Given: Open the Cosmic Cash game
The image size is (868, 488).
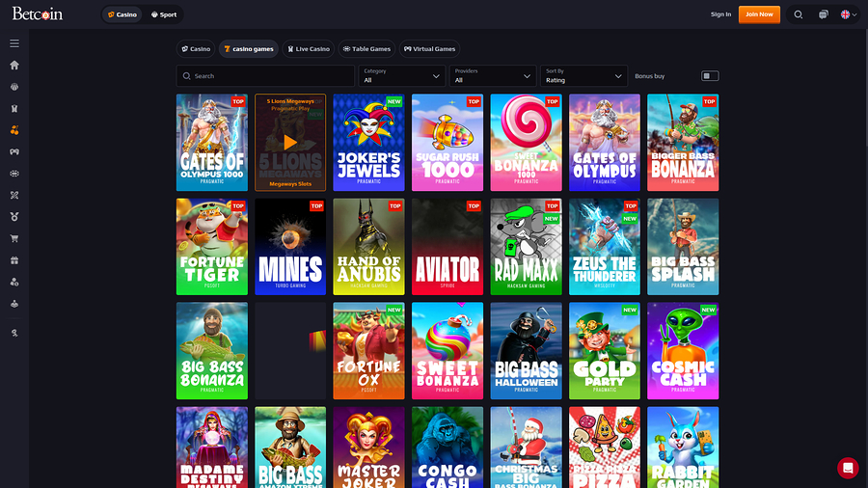Looking at the screenshot, I should pyautogui.click(x=683, y=351).
